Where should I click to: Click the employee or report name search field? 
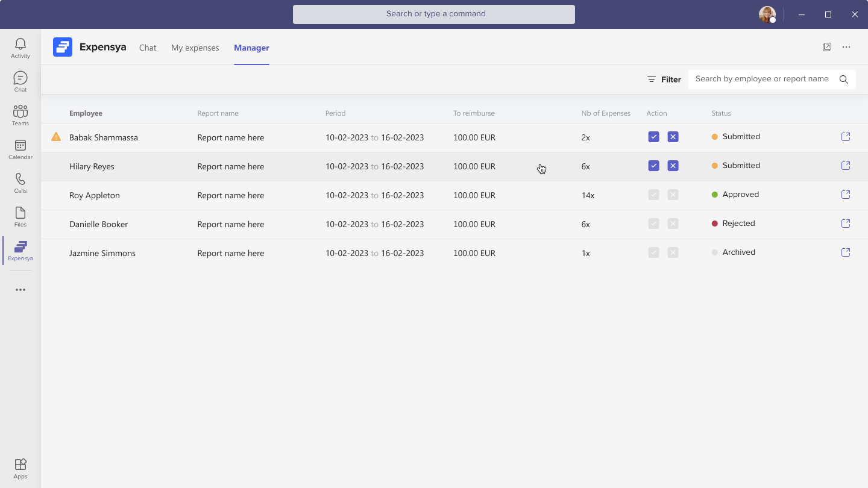pos(761,79)
